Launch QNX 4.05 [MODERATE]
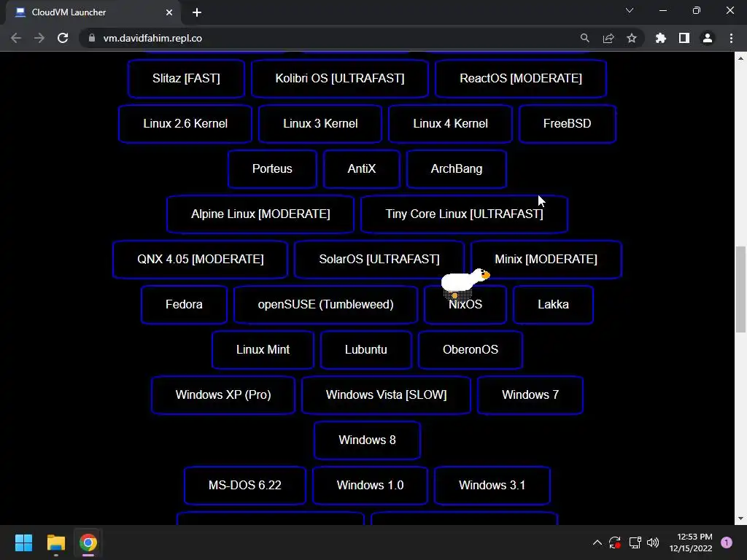The image size is (747, 560). pos(200,260)
